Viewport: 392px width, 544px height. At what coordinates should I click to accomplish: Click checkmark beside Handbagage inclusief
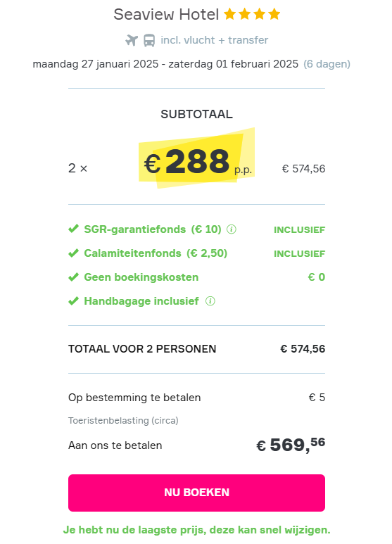(73, 301)
